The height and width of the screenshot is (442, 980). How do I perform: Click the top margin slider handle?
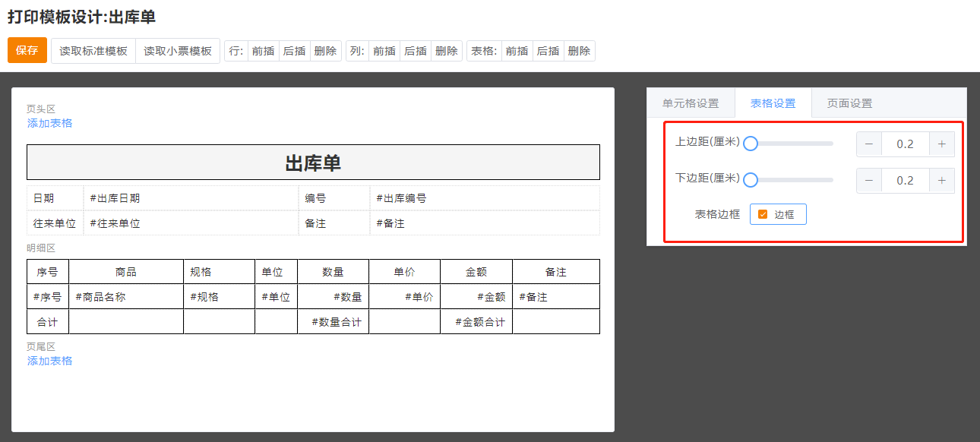(x=751, y=144)
